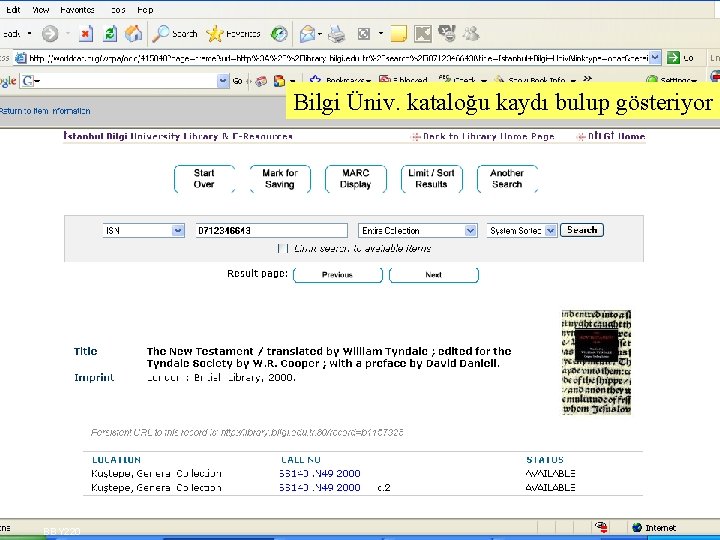Click Bookmarks star in Google toolbar

(340, 80)
